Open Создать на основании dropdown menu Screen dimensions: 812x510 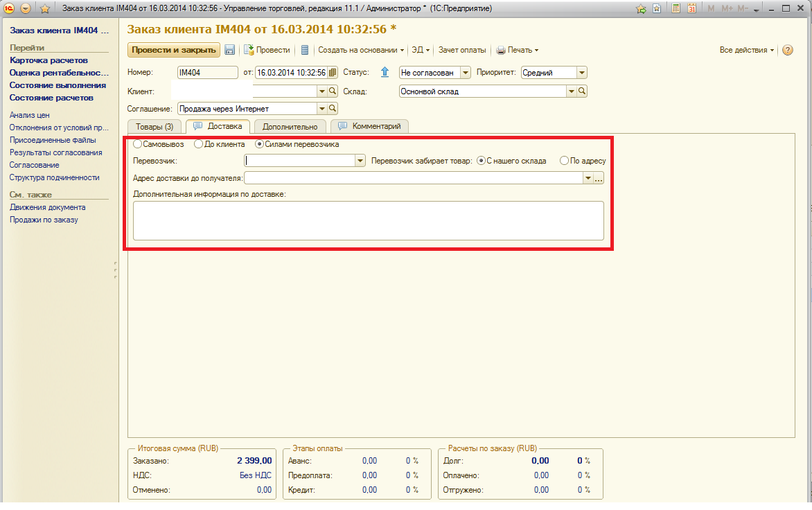coord(361,50)
